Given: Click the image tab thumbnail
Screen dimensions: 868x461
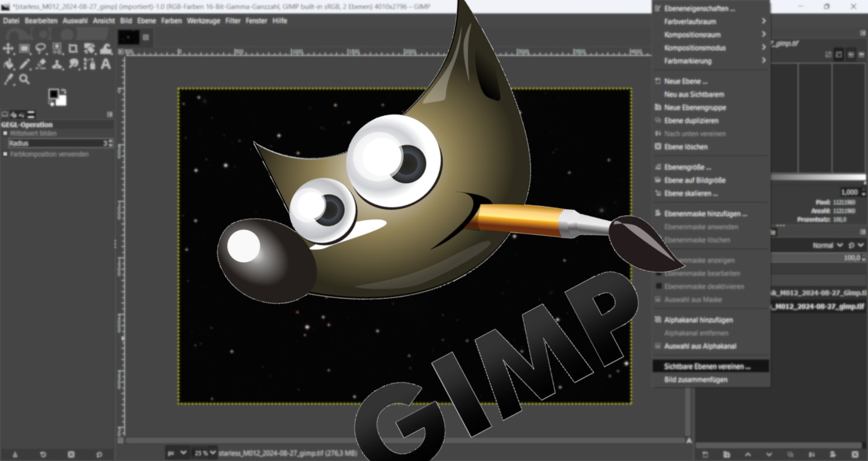Looking at the screenshot, I should 129,37.
